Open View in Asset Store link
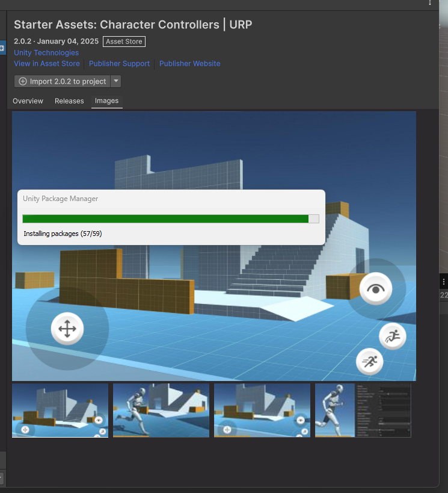Viewport: 448px width, 493px height. (47, 64)
